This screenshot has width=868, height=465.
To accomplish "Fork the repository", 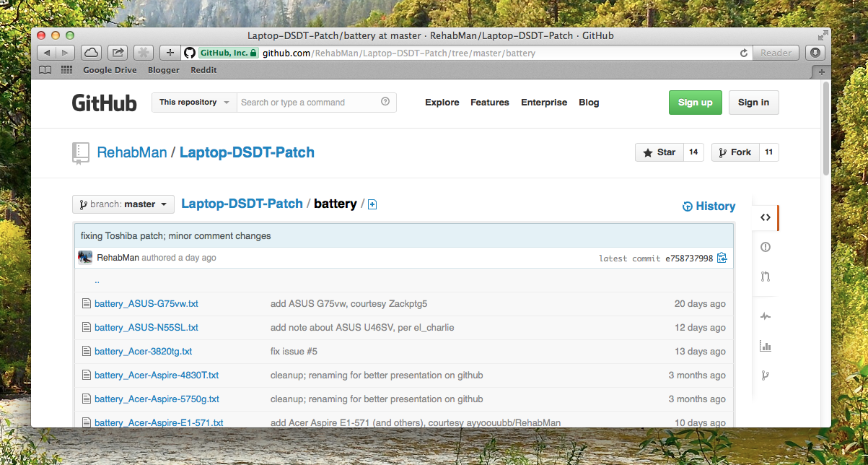I will (x=735, y=152).
